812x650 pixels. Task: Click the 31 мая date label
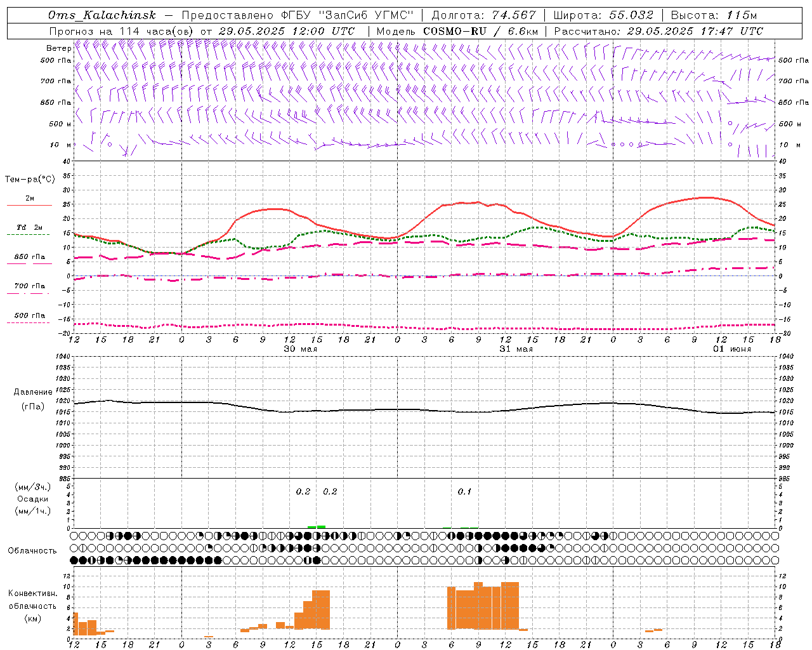(516, 349)
